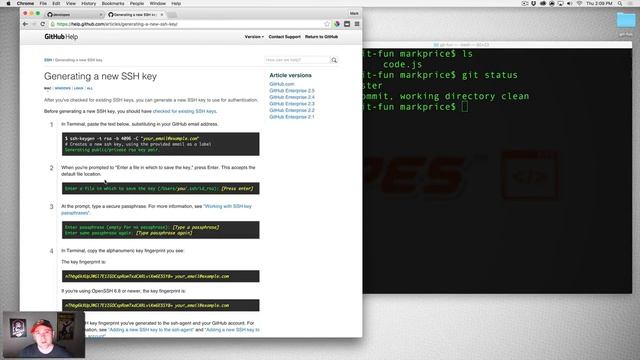Screen dimensions: 640x360
Task: Click the Return to GitHub link
Action: coord(321,37)
